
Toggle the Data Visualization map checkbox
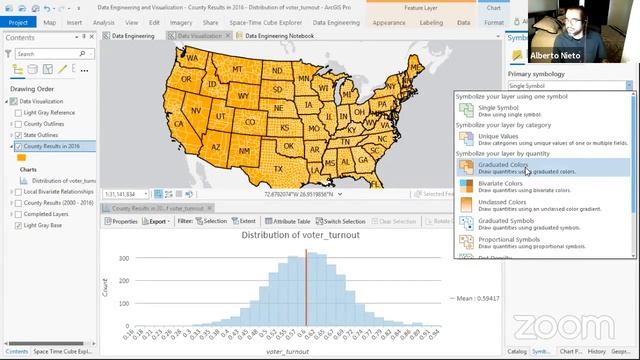tap(14, 101)
